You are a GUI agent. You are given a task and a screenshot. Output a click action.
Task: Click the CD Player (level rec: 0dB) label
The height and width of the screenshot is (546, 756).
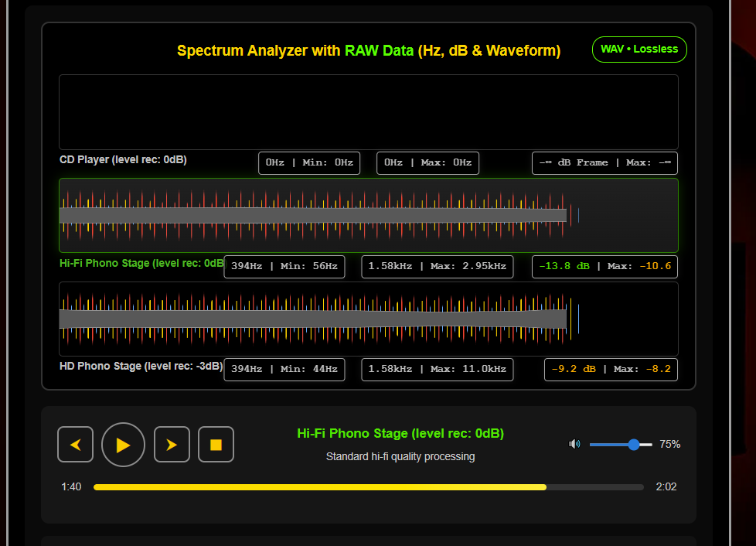[x=123, y=159]
